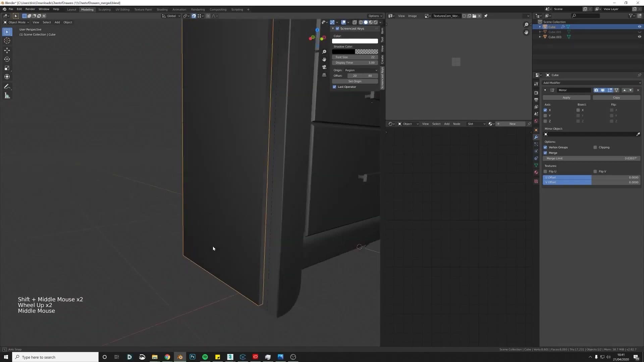Open the Add Modifier dropdown
Image resolution: width=644 pixels, height=362 pixels.
point(592,83)
